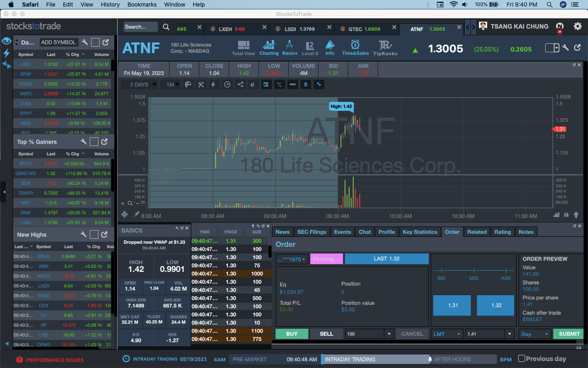Viewport: 588px width, 368px height.
Task: Click the CANCEL order button
Action: pos(412,334)
